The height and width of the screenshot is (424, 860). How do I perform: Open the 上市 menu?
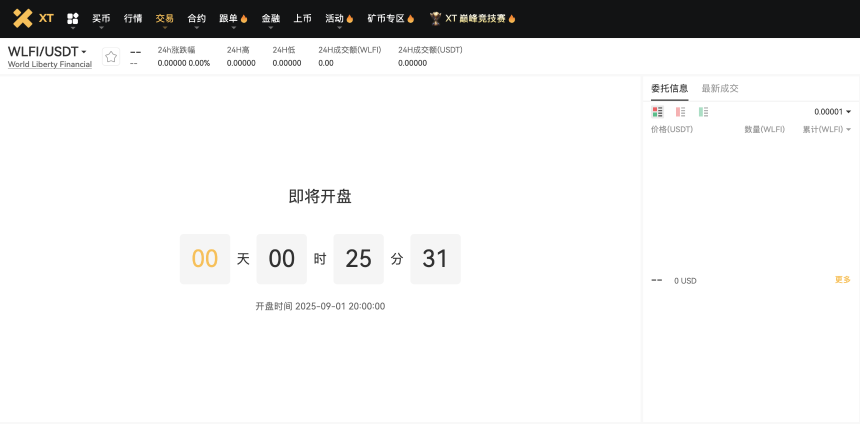click(302, 18)
